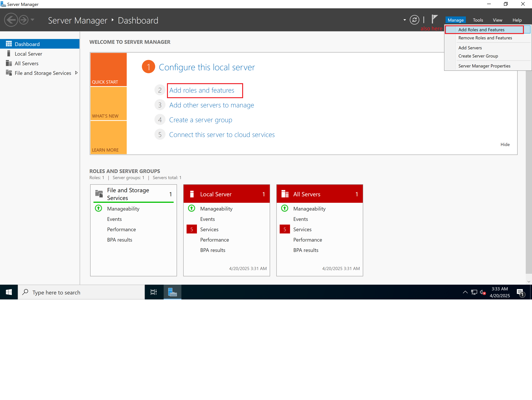Open Performance under File and Storage Services
The height and width of the screenshot is (400, 532).
click(122, 229)
